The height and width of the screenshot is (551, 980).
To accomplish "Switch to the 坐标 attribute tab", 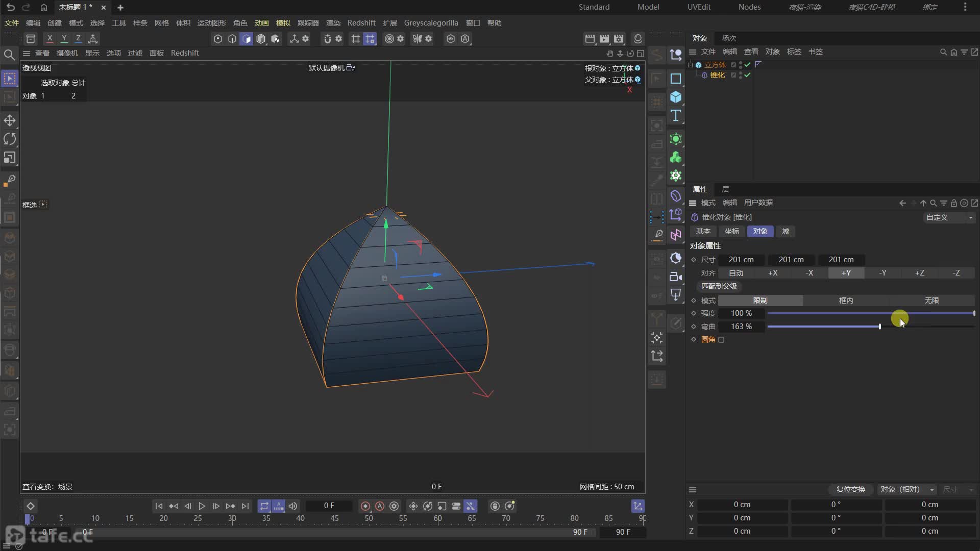I will tap(731, 231).
